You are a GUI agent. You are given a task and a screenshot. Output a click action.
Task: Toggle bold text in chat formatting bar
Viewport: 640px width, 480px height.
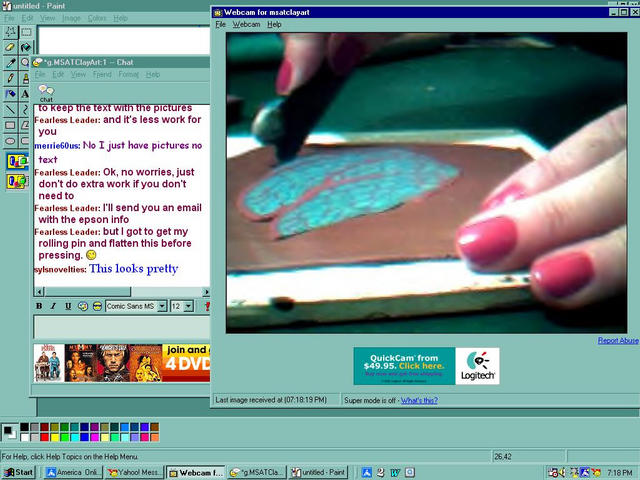tap(39, 306)
